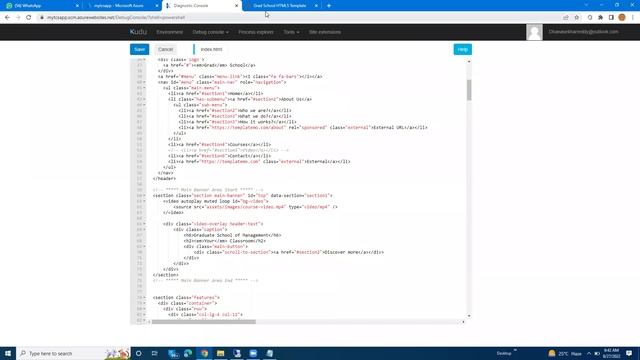The width and height of the screenshot is (640, 360).
Task: Close the WhatsApp tab
Action: coord(77,6)
